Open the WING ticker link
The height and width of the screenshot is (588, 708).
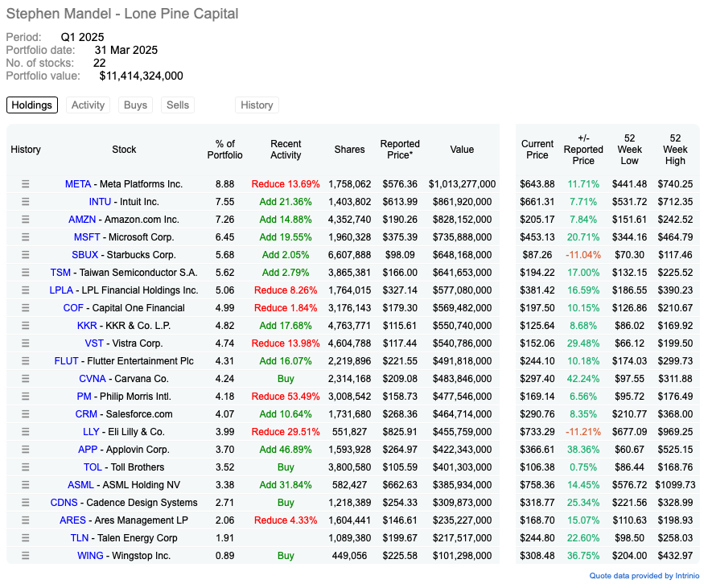click(x=90, y=556)
